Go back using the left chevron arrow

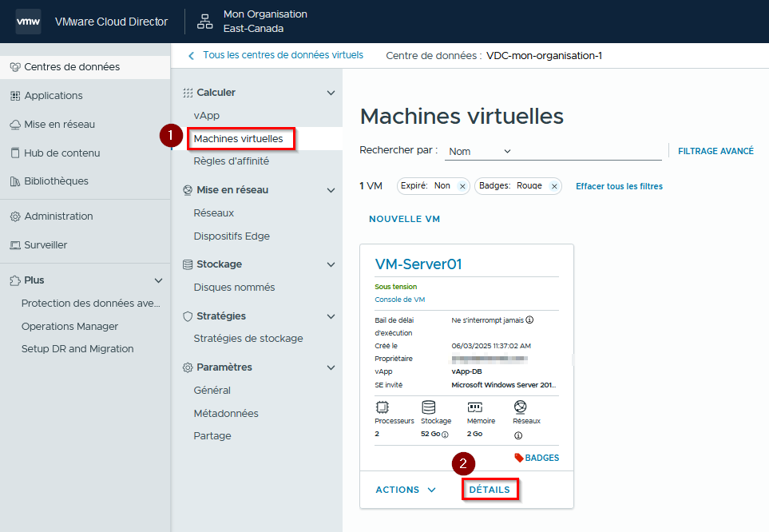(x=192, y=55)
